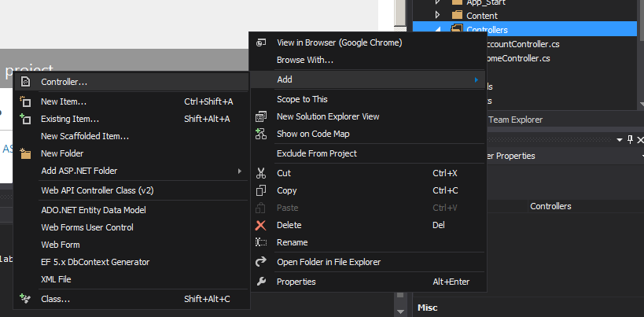Select the Controllers folder in Solution Explorer

[487, 30]
